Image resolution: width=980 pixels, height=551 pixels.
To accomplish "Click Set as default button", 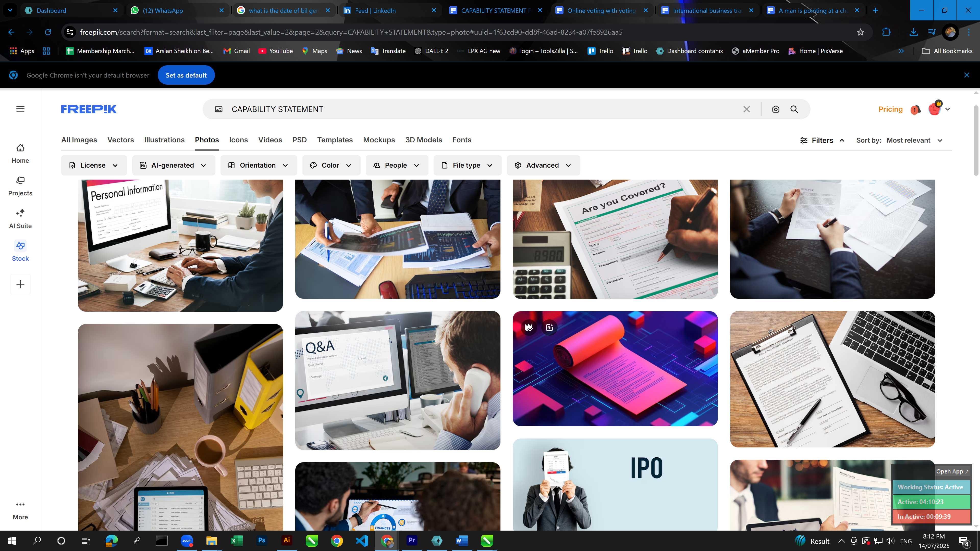I will tap(186, 75).
